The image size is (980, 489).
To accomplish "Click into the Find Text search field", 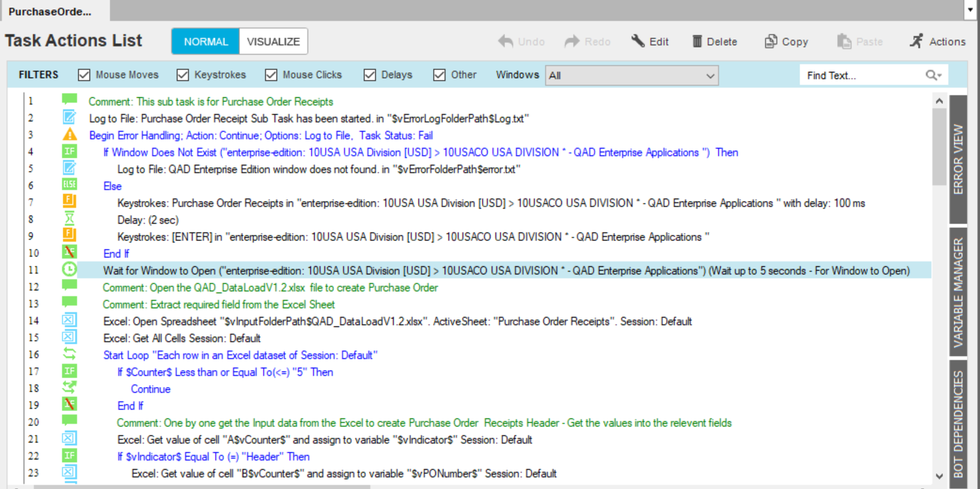I will [x=862, y=76].
